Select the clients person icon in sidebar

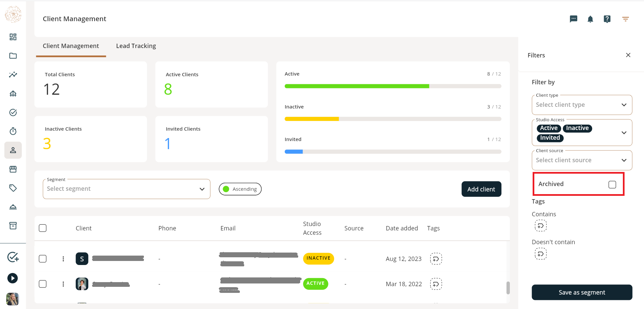(13, 150)
